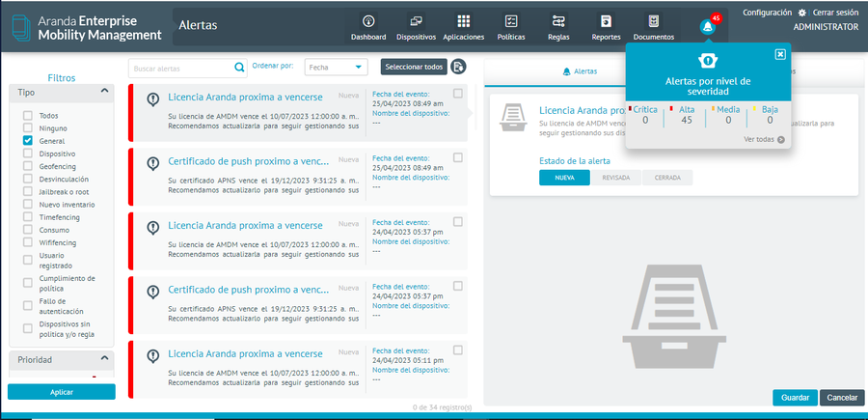Click the Aplicar filters button
This screenshot has height=420, width=868.
[x=62, y=392]
